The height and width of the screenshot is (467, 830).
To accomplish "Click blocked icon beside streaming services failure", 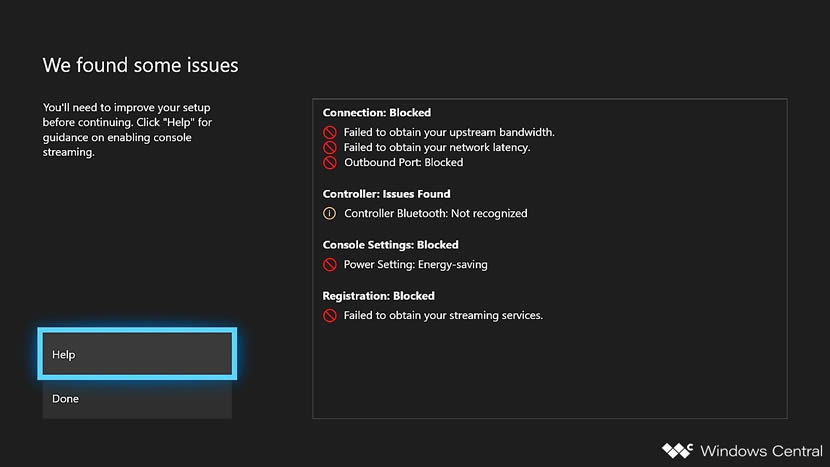I will (x=330, y=315).
